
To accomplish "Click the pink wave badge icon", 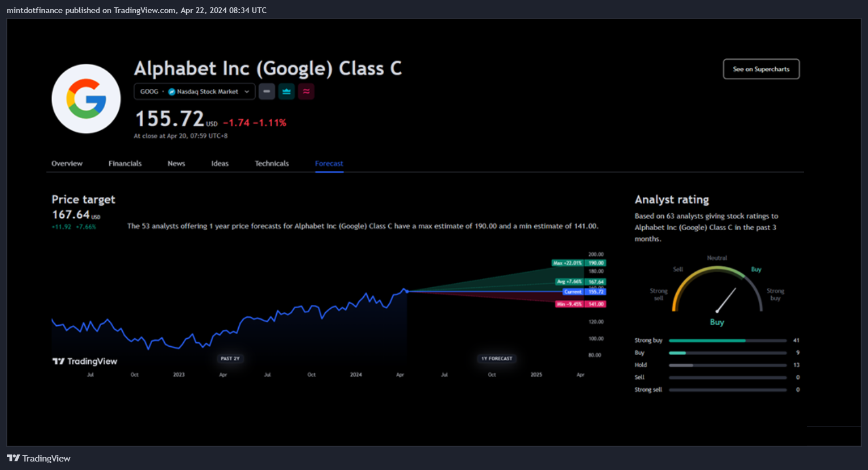I will [x=306, y=92].
